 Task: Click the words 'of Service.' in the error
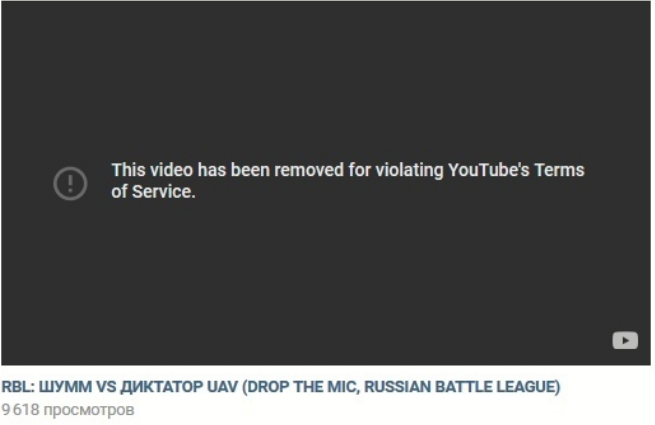click(x=153, y=191)
